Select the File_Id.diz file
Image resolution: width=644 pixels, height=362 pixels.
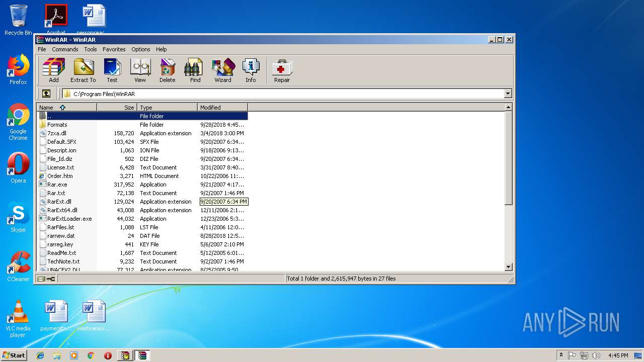[143, 159]
